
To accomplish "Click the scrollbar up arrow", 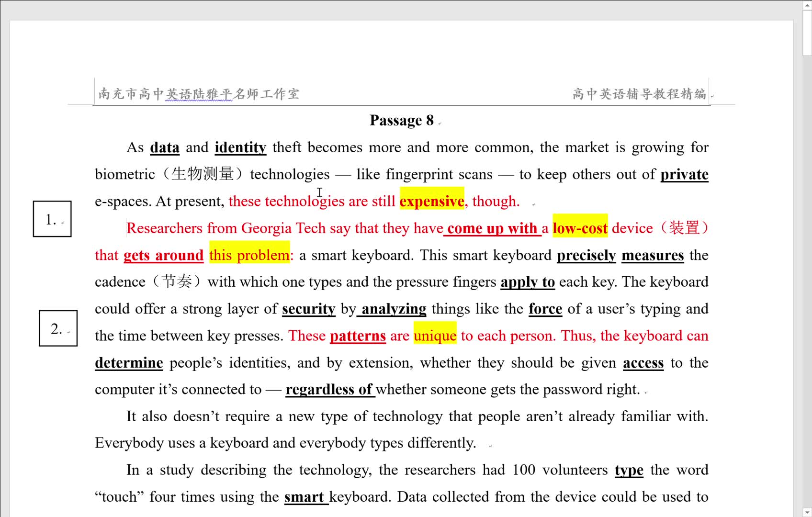I will tap(807, 5).
